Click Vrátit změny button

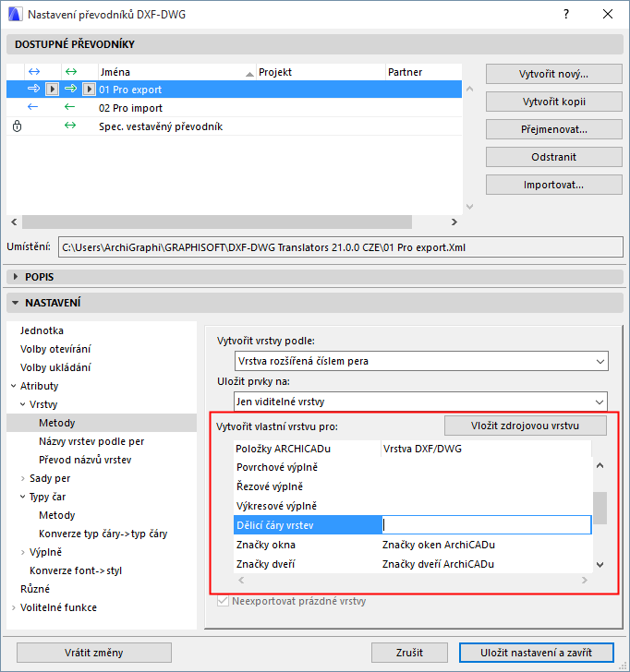coord(94,653)
